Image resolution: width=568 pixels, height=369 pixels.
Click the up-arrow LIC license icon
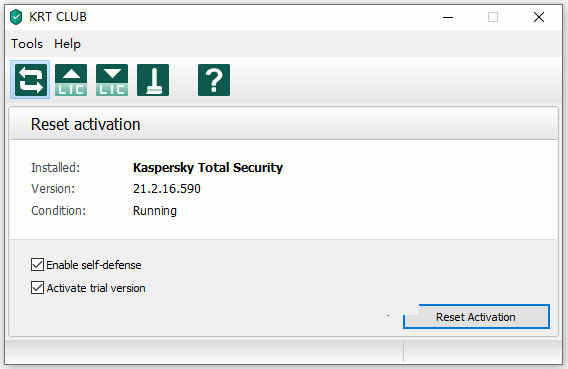(x=71, y=80)
